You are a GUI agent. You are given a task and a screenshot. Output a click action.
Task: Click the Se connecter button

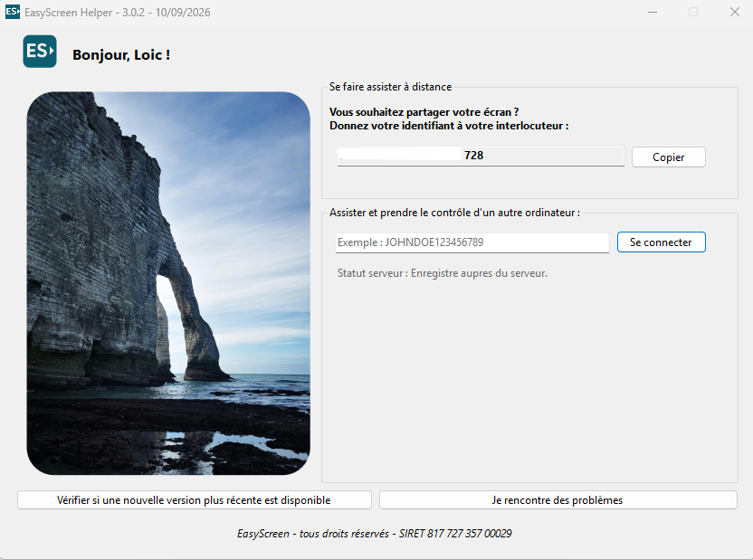662,242
